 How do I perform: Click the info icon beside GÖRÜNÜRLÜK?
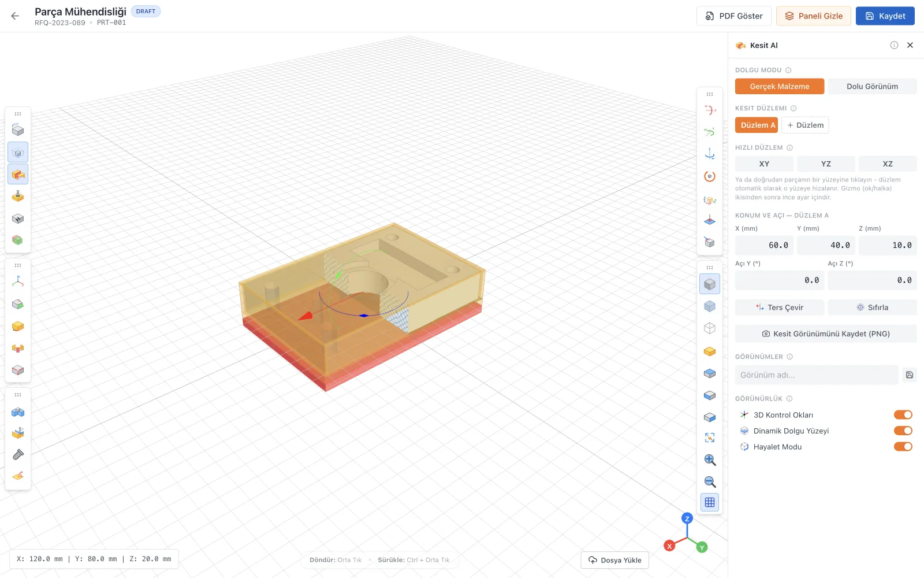(x=789, y=399)
